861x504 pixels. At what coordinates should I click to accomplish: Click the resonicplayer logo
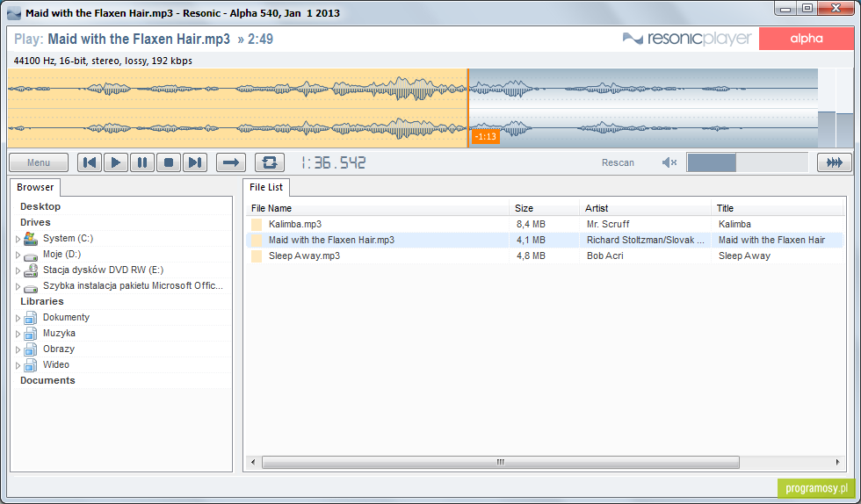click(687, 39)
